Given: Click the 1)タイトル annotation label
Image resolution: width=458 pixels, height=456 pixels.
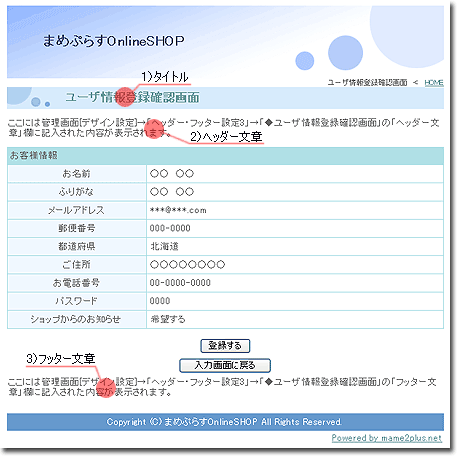Looking at the screenshot, I should pos(165,77).
